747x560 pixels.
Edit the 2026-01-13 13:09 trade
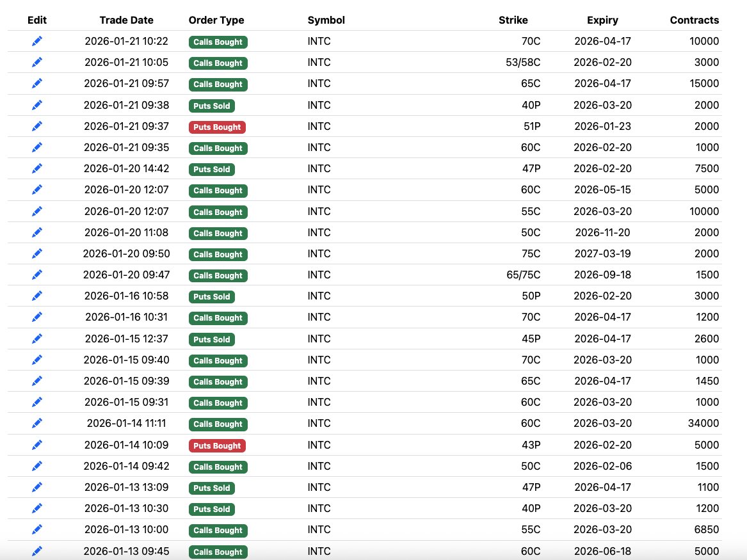(x=36, y=487)
